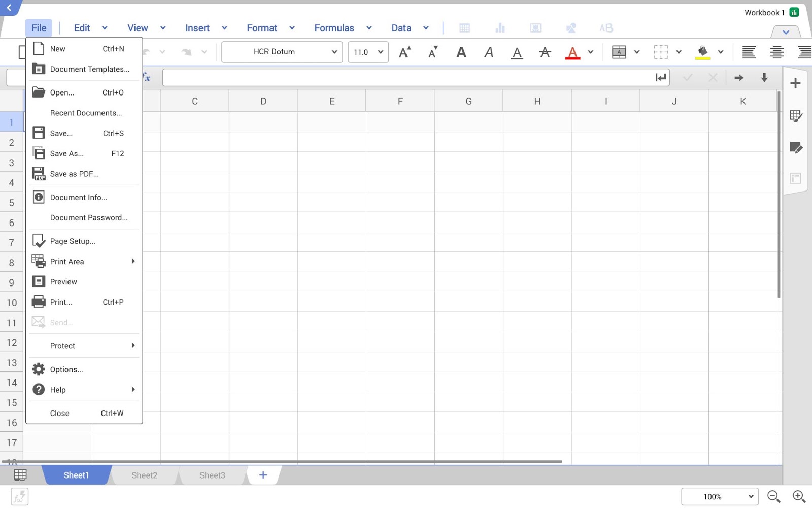Toggle underline text formatting
Screen dimensions: 812x508
(x=517, y=52)
